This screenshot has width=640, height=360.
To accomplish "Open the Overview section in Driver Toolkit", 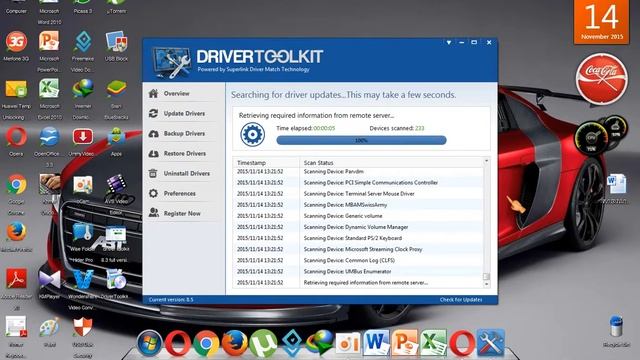I will point(176,93).
